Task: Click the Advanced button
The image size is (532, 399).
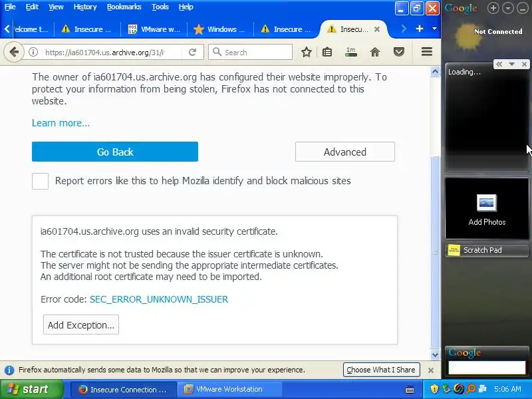Action: coord(345,152)
